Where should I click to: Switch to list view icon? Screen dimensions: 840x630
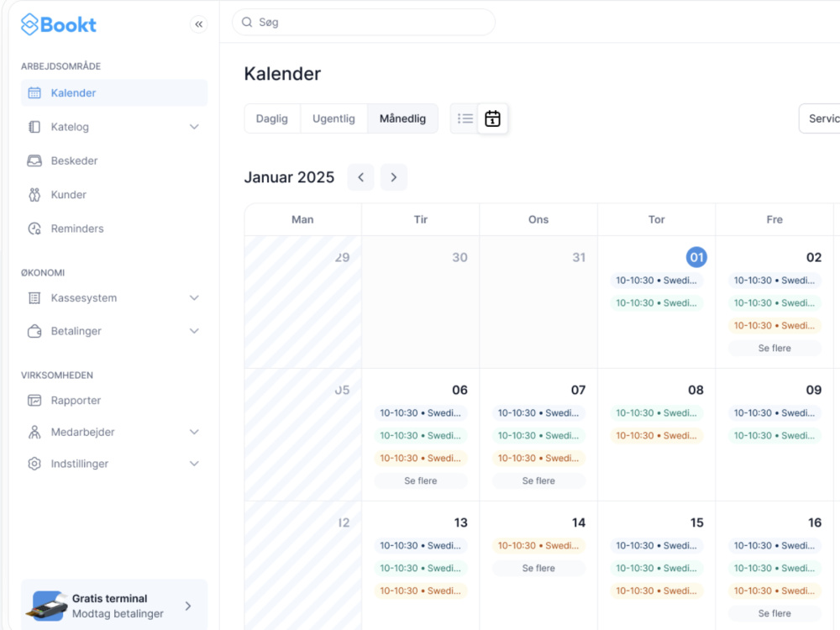[x=465, y=118]
